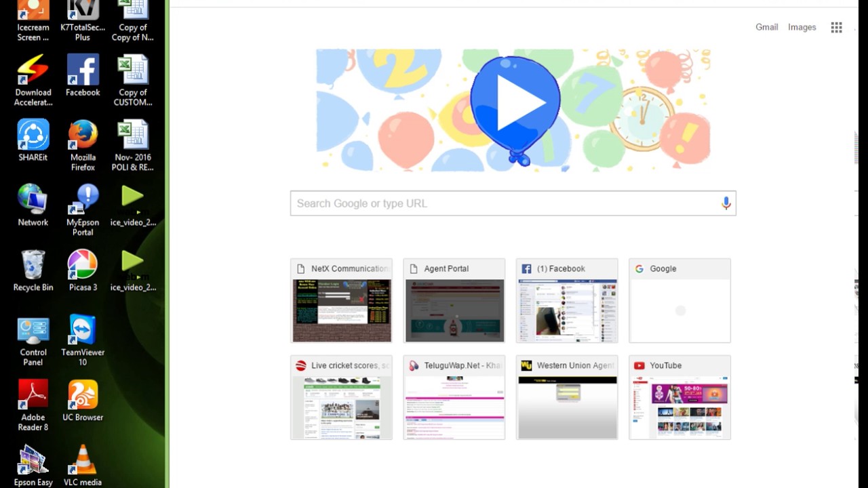Launch VLC media player icon
868x488 pixels.
coord(83,466)
